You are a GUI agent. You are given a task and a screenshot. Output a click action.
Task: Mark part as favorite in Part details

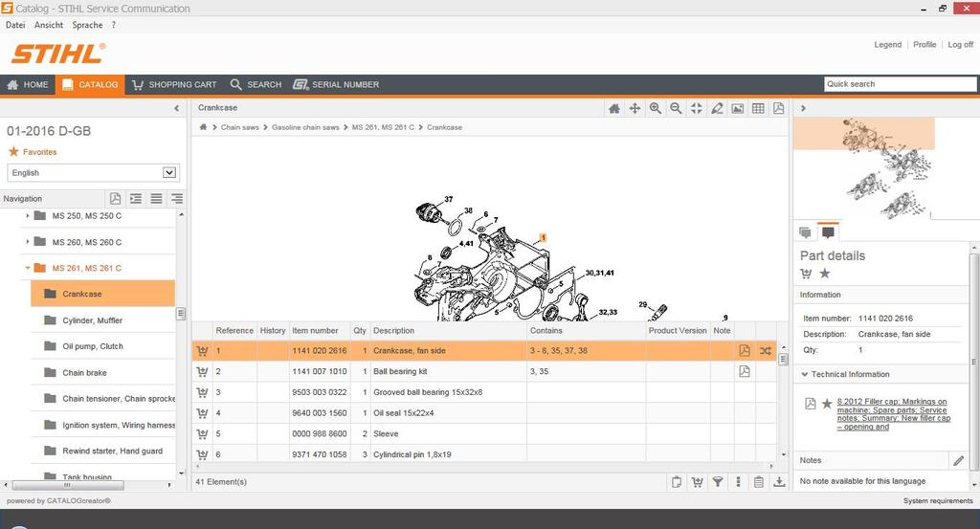pyautogui.click(x=825, y=273)
